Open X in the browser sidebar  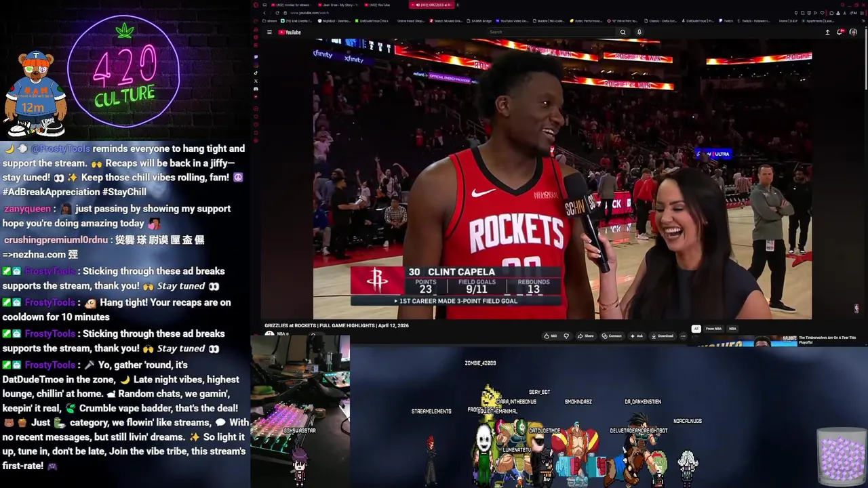click(x=256, y=81)
